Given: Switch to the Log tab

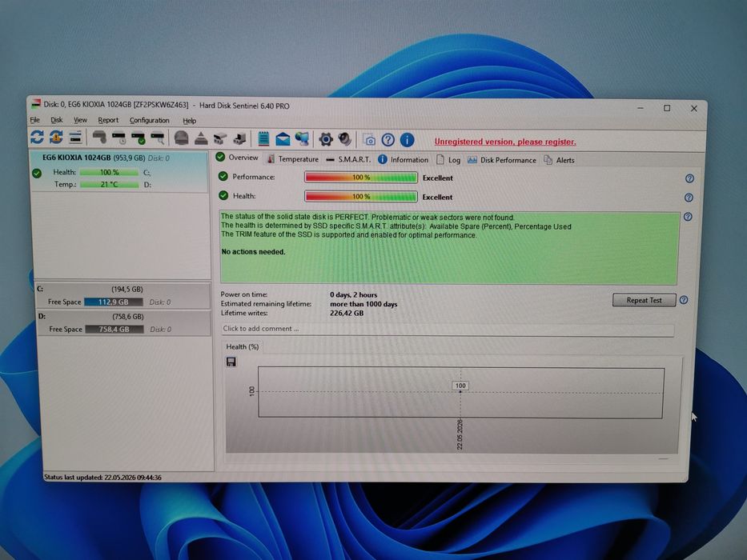Looking at the screenshot, I should (448, 160).
